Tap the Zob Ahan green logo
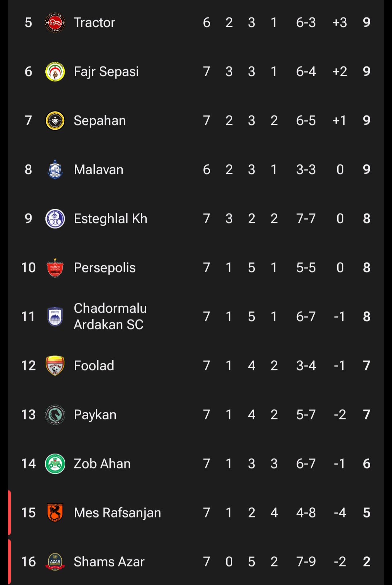The width and height of the screenshot is (392, 585). pos(55,464)
